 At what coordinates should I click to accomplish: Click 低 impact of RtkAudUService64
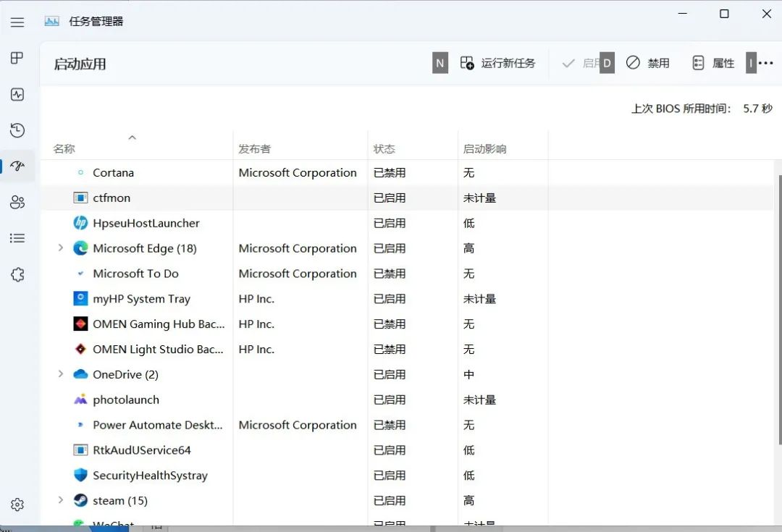pos(468,450)
